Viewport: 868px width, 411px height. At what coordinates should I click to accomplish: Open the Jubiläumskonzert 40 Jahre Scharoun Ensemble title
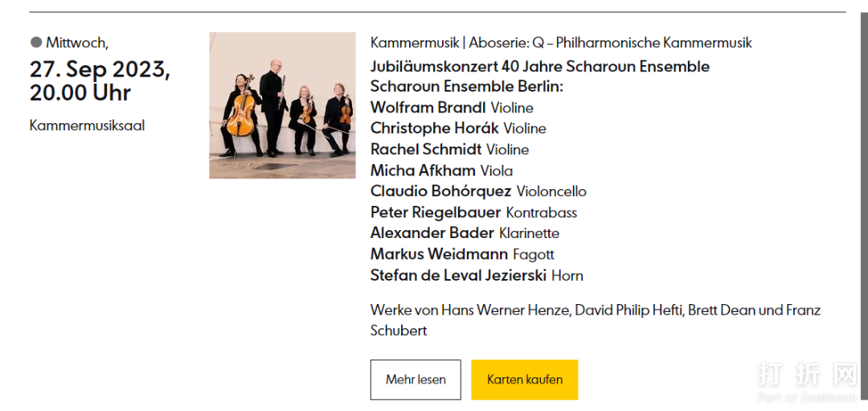tap(539, 66)
